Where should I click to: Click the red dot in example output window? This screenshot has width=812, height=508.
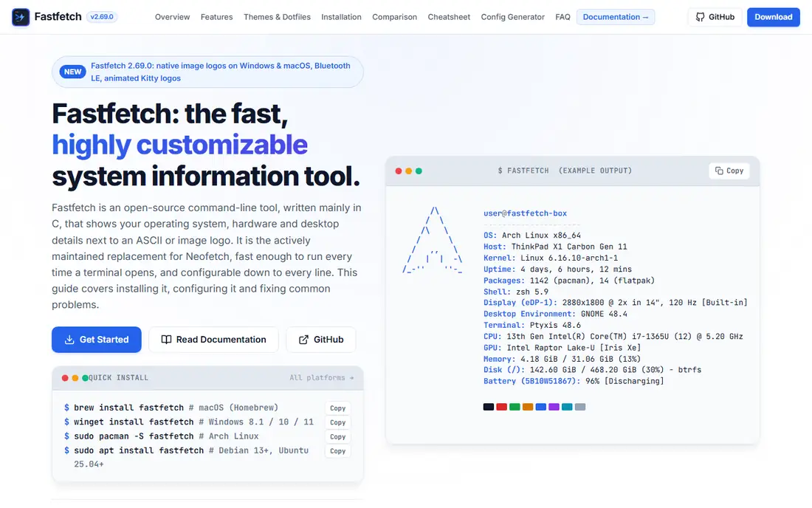[x=398, y=171]
